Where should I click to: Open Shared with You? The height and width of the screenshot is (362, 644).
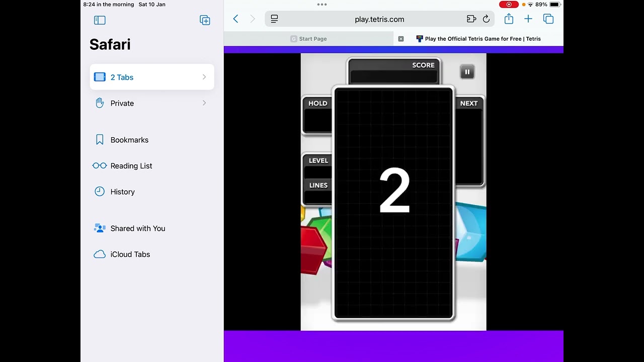152,228
